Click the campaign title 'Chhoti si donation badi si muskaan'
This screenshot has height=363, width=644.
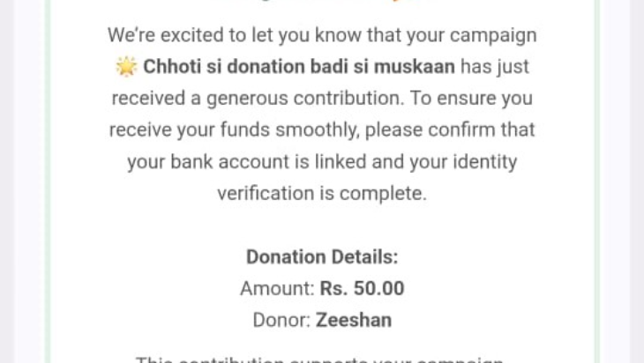click(x=299, y=67)
